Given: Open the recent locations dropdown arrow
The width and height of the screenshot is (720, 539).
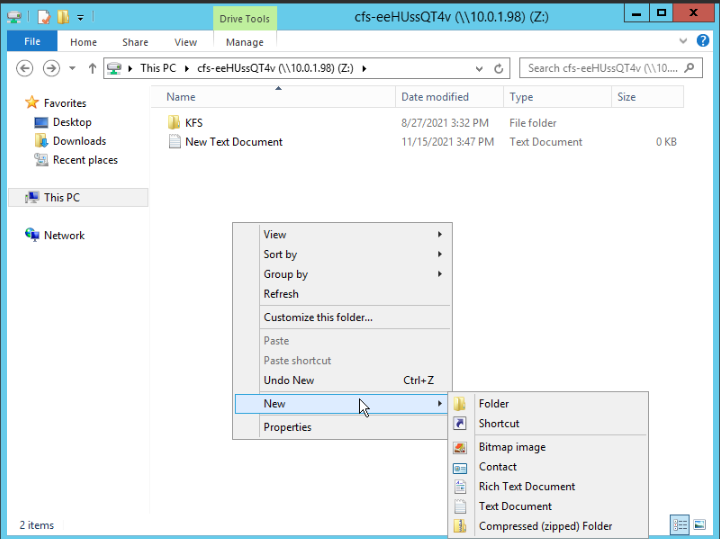Looking at the screenshot, I should (72, 68).
